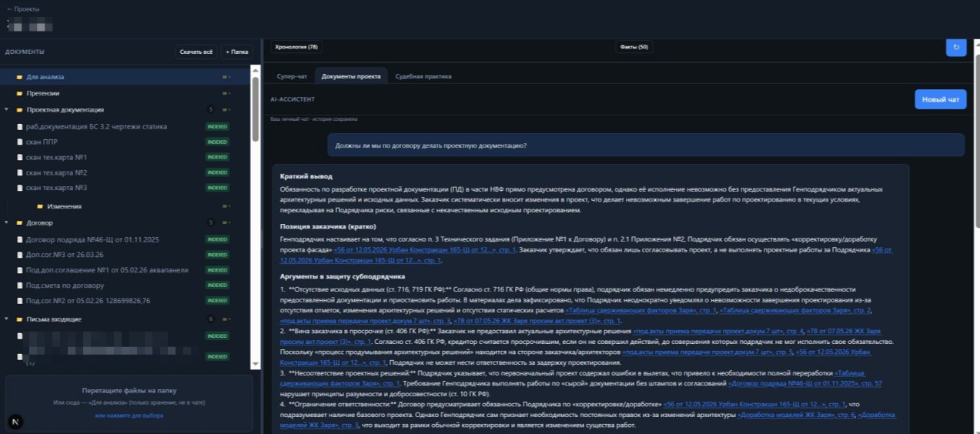This screenshot has height=434, width=980.
Task: Click the ДОКУМЕНТЫ panel header label
Action: [x=25, y=52]
